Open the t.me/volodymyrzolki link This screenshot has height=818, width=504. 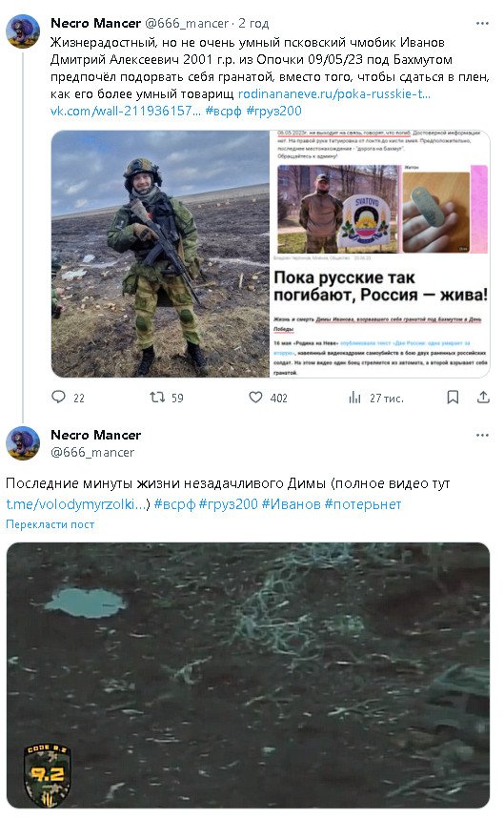coord(78,504)
